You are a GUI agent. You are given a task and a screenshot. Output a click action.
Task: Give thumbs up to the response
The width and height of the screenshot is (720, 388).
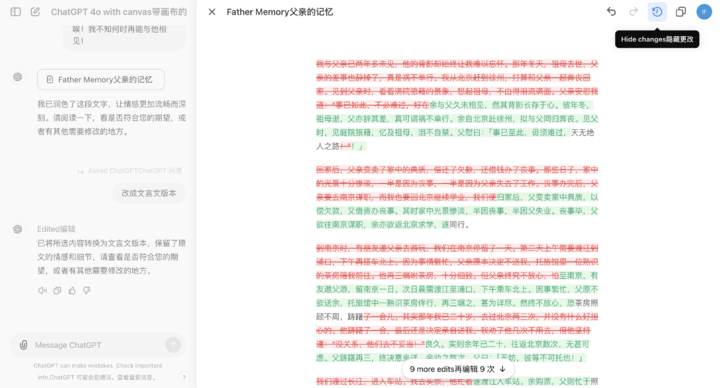pyautogui.click(x=72, y=290)
